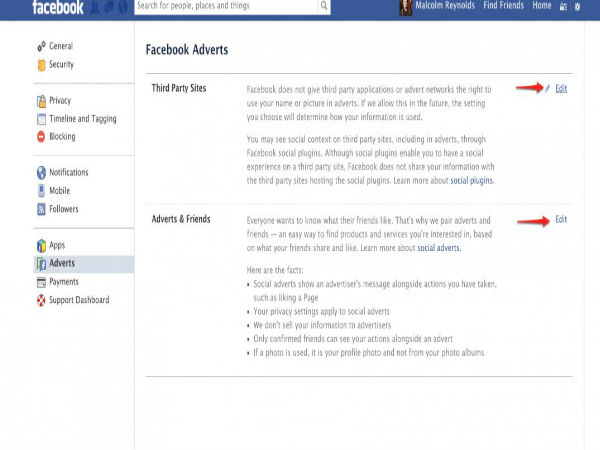The width and height of the screenshot is (600, 450).
Task: Open Followers settings section
Action: click(x=64, y=209)
